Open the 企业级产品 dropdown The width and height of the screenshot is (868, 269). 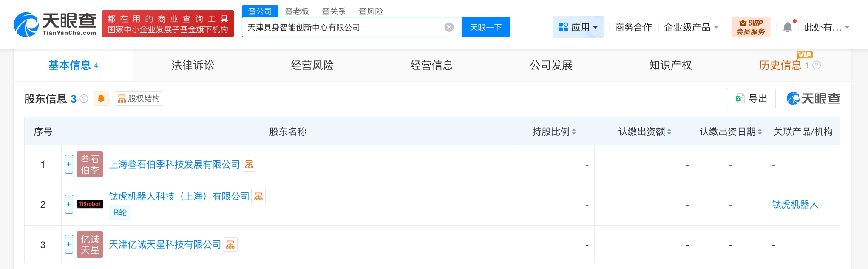pyautogui.click(x=691, y=27)
